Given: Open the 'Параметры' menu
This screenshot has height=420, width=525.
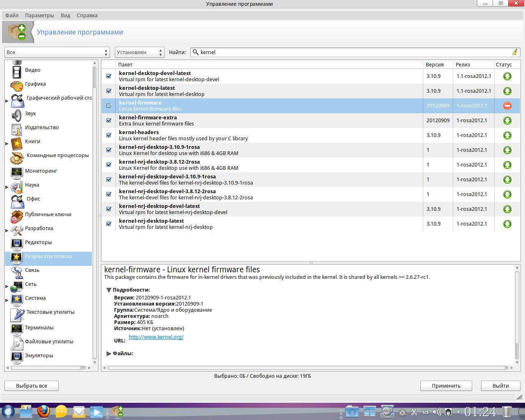Looking at the screenshot, I should pyautogui.click(x=39, y=16).
